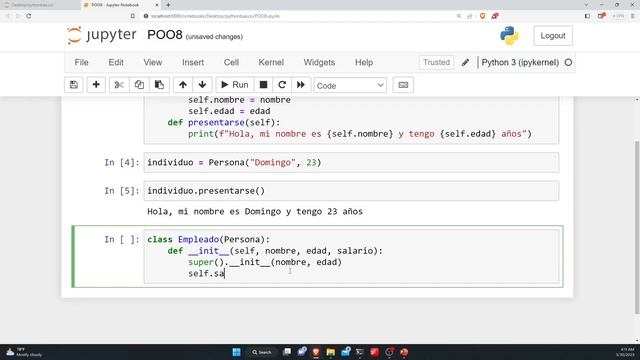Switch to the first browser tab
The image size is (640, 360).
pos(39,5)
